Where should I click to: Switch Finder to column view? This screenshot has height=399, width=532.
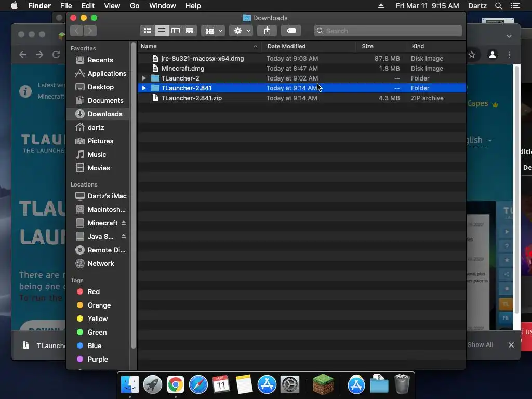pos(176,31)
